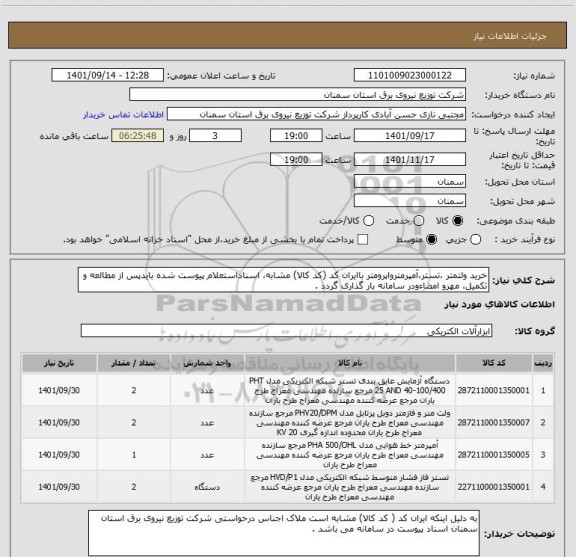
Task: Click the ردیف column header
Action: point(543,363)
